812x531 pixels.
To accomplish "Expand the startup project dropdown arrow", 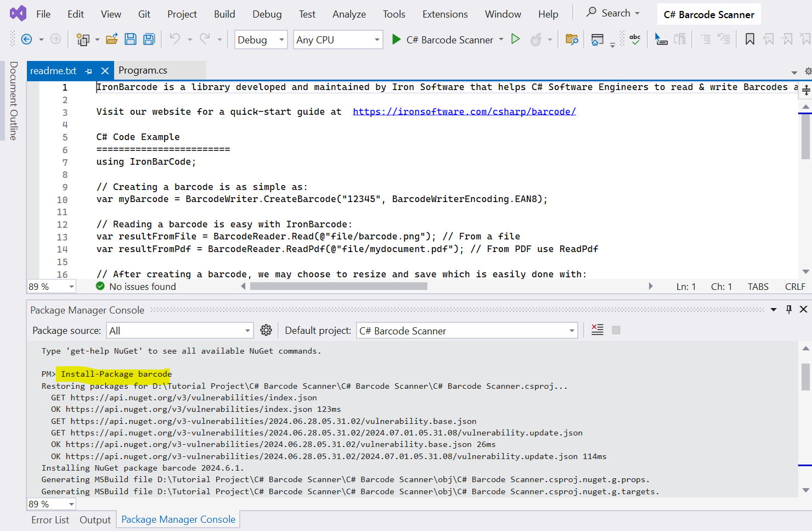I will point(501,40).
